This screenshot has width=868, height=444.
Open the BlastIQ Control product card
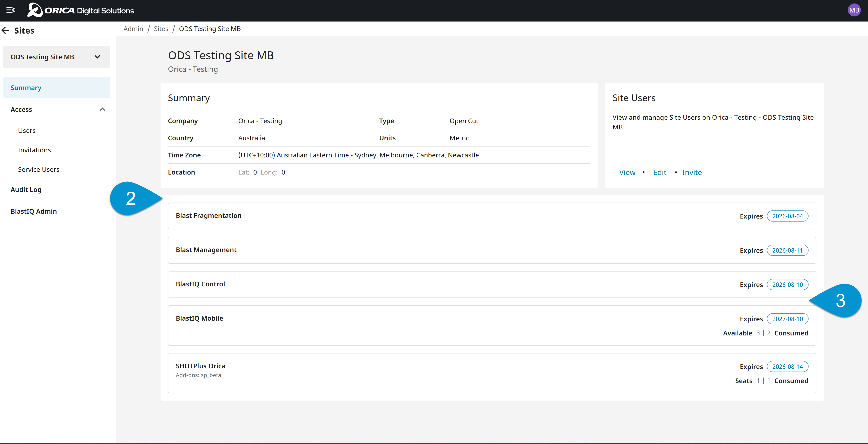click(492, 285)
